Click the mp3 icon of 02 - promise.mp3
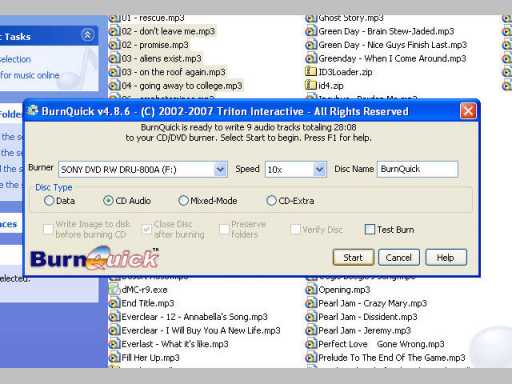Image resolution: width=512 pixels, height=384 pixels. 114,45
